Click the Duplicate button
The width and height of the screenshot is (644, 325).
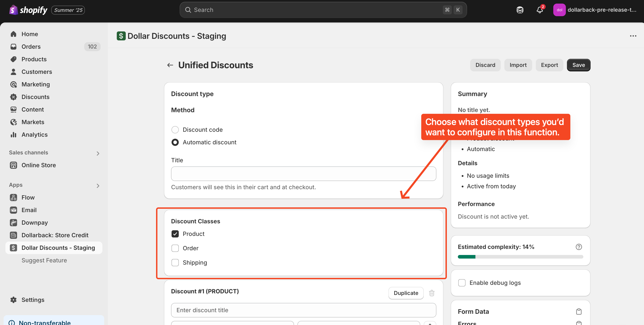point(406,293)
